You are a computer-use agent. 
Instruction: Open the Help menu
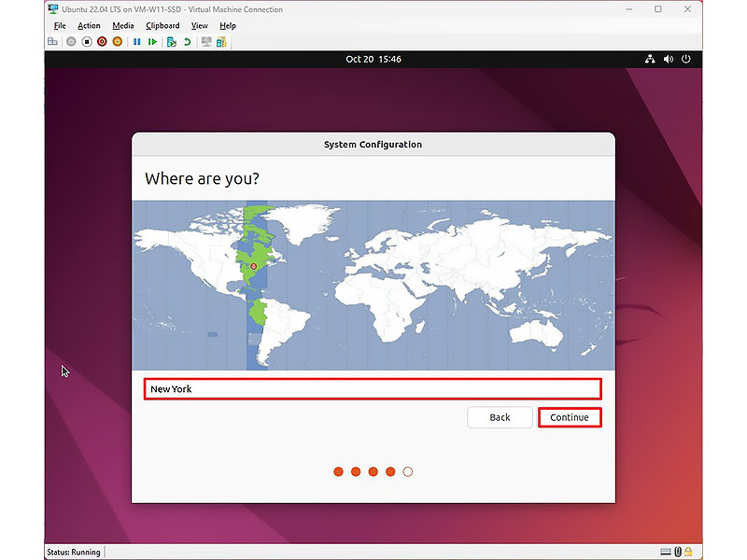(228, 26)
